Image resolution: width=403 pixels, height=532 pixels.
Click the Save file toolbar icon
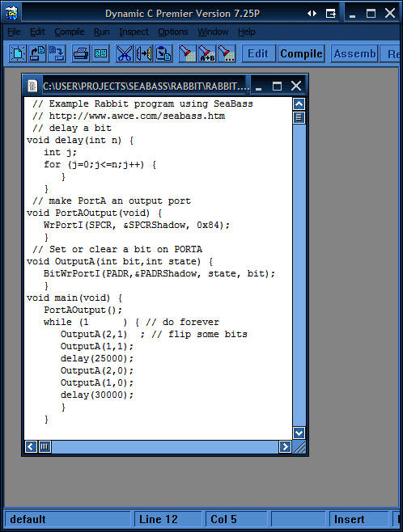tap(57, 53)
